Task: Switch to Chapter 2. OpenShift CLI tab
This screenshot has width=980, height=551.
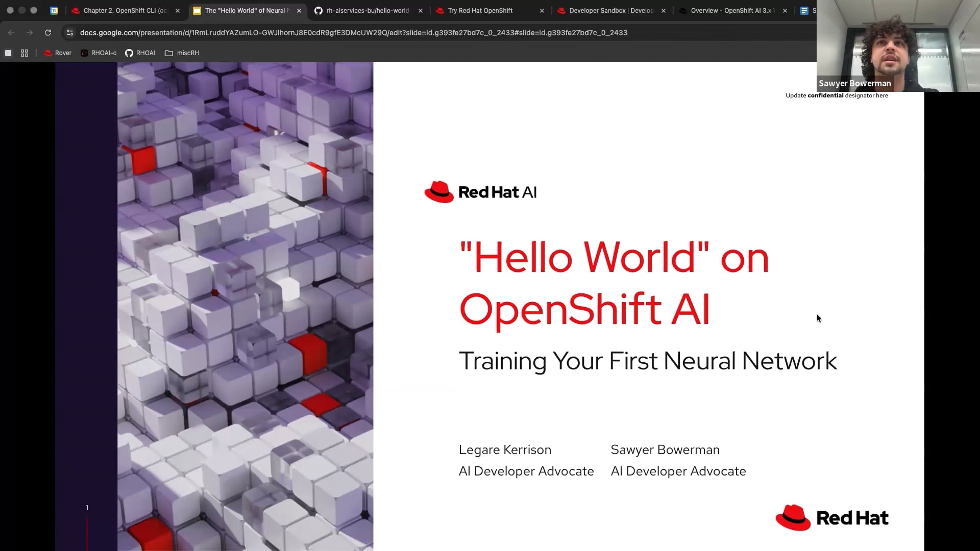Action: point(122,11)
